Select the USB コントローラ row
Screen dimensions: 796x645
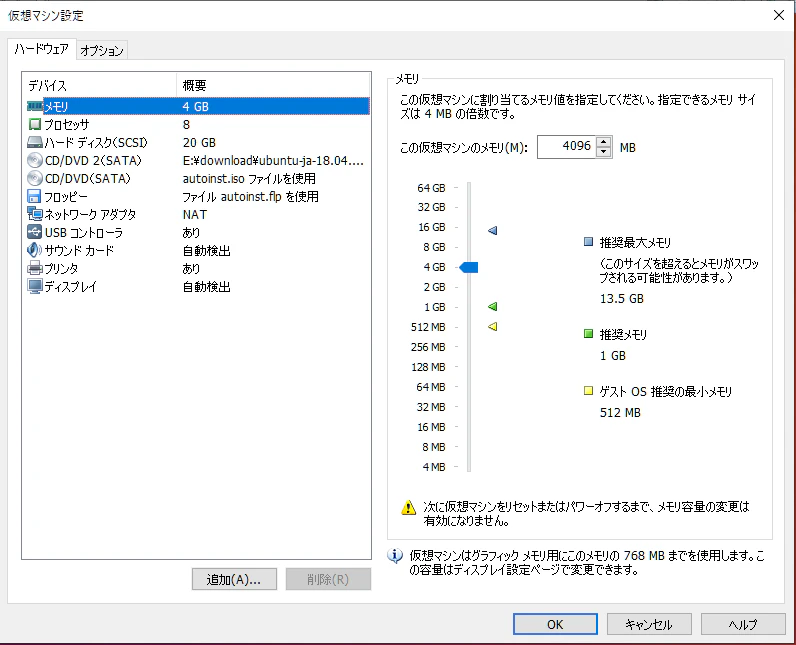click(198, 232)
